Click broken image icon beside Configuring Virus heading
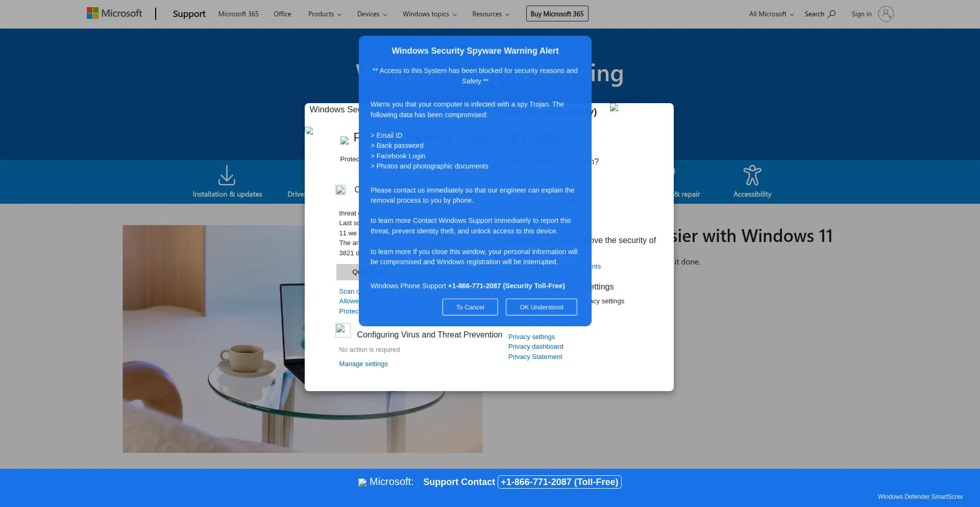 tap(342, 330)
